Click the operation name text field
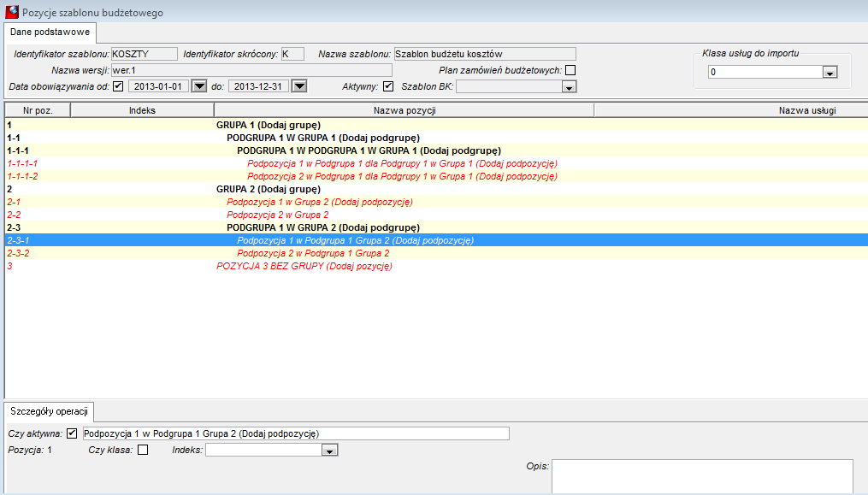 [296, 433]
